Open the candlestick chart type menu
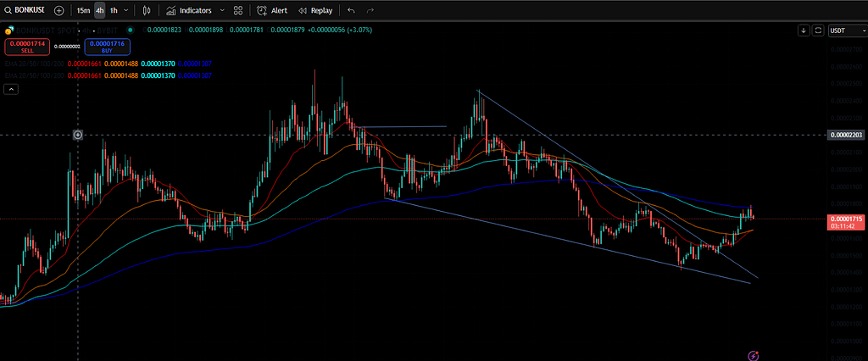The width and height of the screenshot is (868, 361). 146,10
